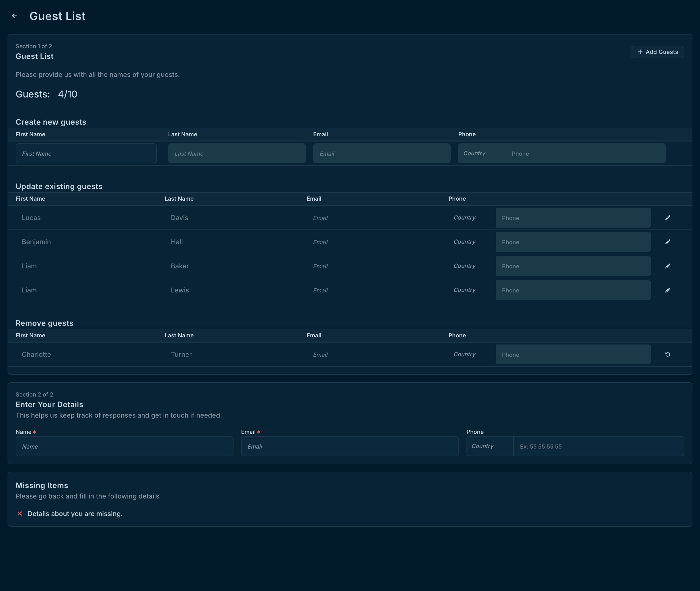
Task: Click the Email field in Enter Your Details
Action: (x=350, y=446)
